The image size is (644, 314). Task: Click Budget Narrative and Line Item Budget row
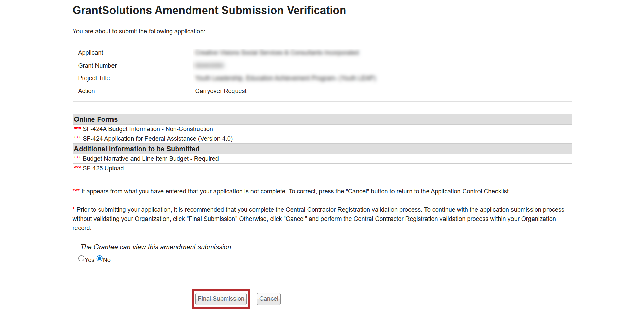click(x=151, y=159)
